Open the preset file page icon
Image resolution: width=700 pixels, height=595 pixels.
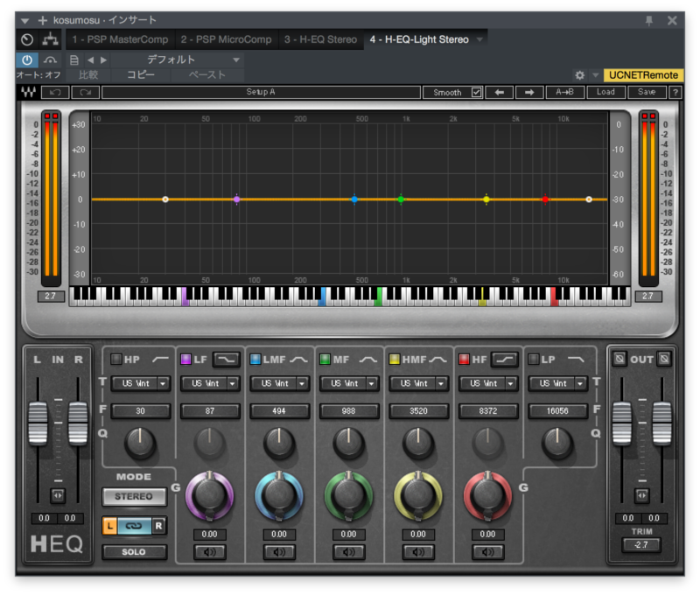[74, 59]
